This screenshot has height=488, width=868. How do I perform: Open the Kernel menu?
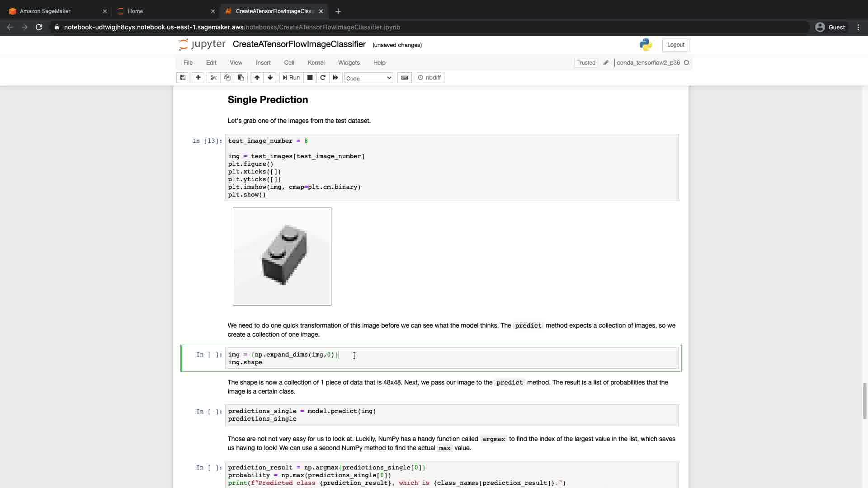pyautogui.click(x=316, y=63)
